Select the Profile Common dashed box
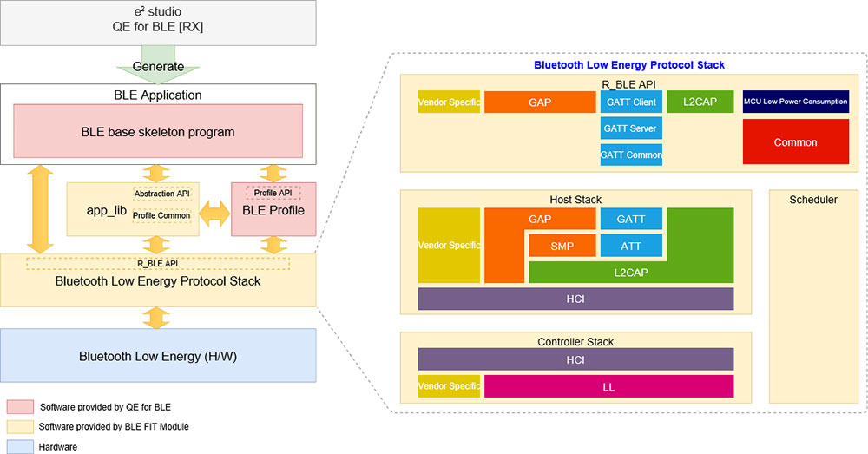The width and height of the screenshot is (868, 454). (x=161, y=215)
